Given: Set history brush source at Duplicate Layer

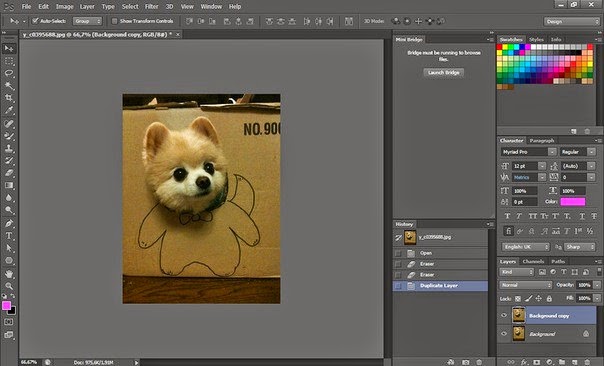Looking at the screenshot, I should (398, 285).
